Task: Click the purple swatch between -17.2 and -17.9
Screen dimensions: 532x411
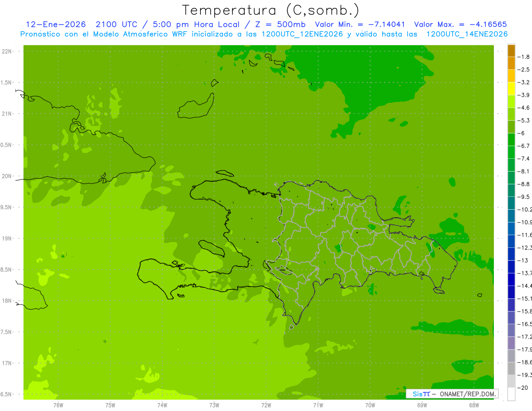Action: coord(511,343)
